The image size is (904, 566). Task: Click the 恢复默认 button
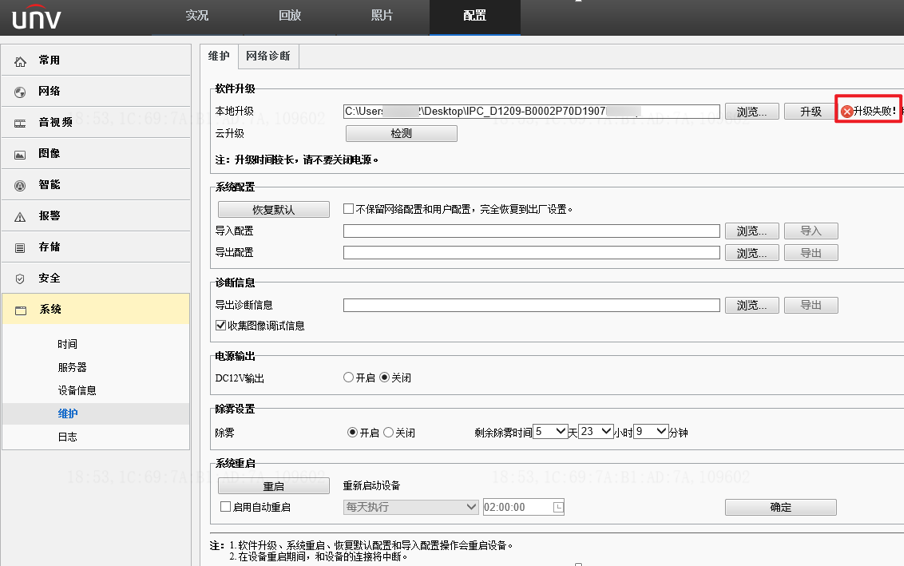274,209
